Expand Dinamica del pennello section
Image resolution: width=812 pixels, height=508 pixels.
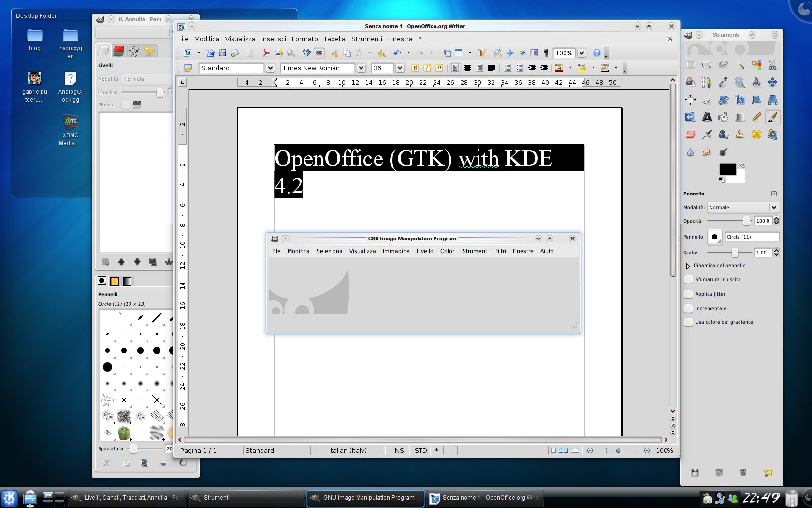coord(688,266)
